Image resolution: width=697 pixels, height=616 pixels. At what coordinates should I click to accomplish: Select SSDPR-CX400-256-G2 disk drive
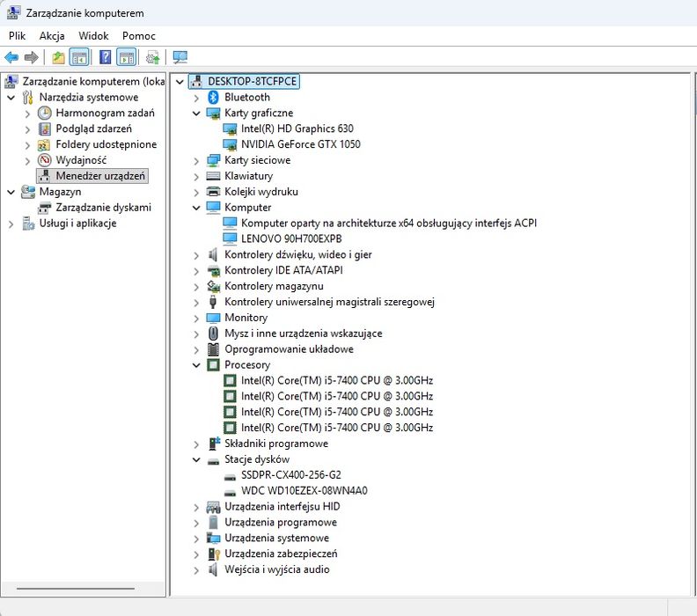[290, 475]
